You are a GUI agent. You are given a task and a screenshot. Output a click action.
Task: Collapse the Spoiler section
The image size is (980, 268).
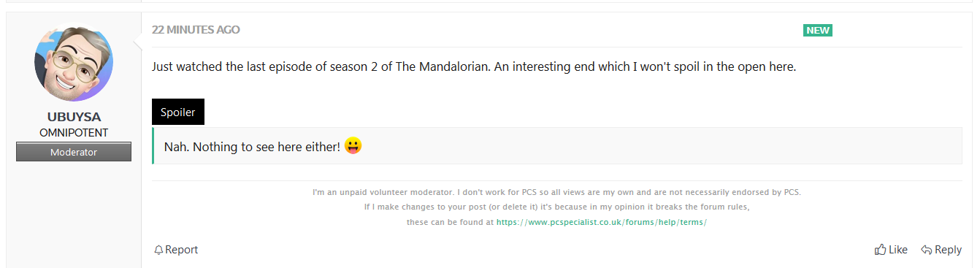coord(178,112)
